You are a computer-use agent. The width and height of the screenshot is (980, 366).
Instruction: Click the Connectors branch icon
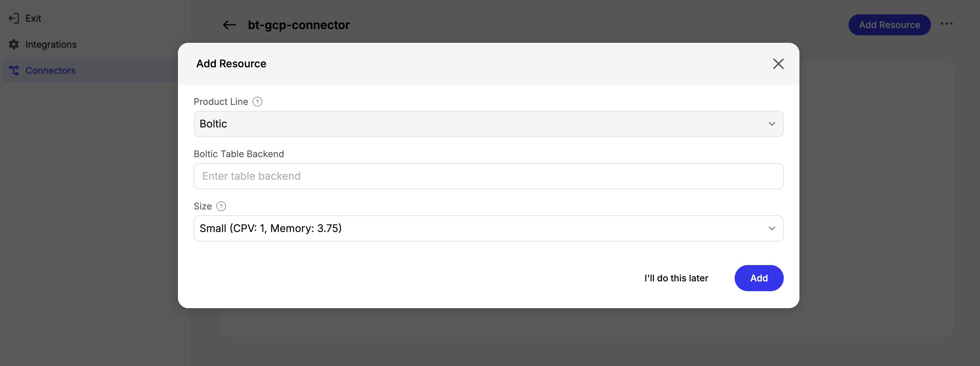(x=14, y=71)
